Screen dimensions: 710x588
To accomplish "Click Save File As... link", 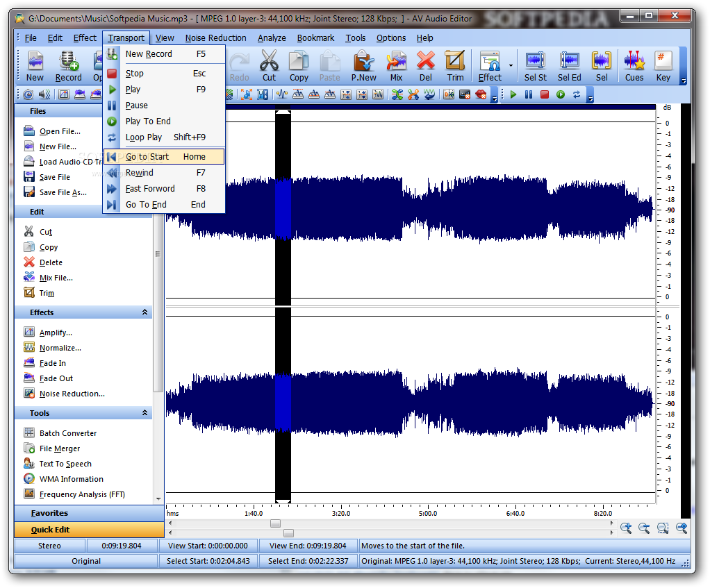I will [63, 192].
